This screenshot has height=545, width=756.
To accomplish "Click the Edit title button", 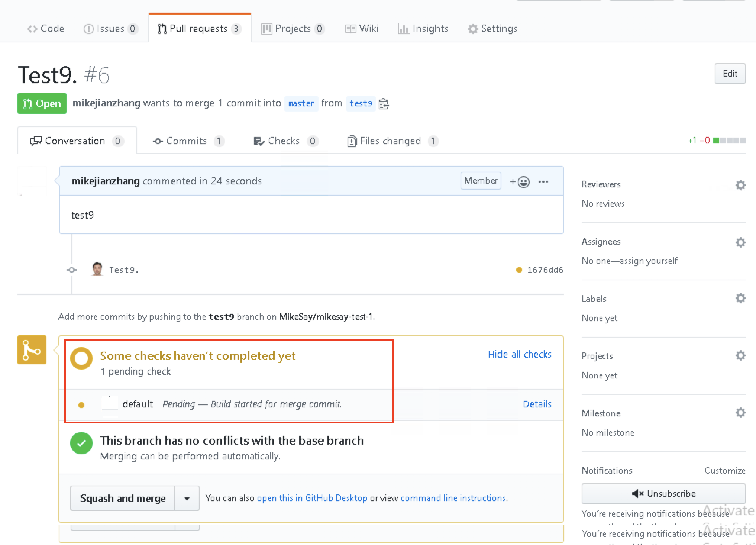I will (x=730, y=74).
